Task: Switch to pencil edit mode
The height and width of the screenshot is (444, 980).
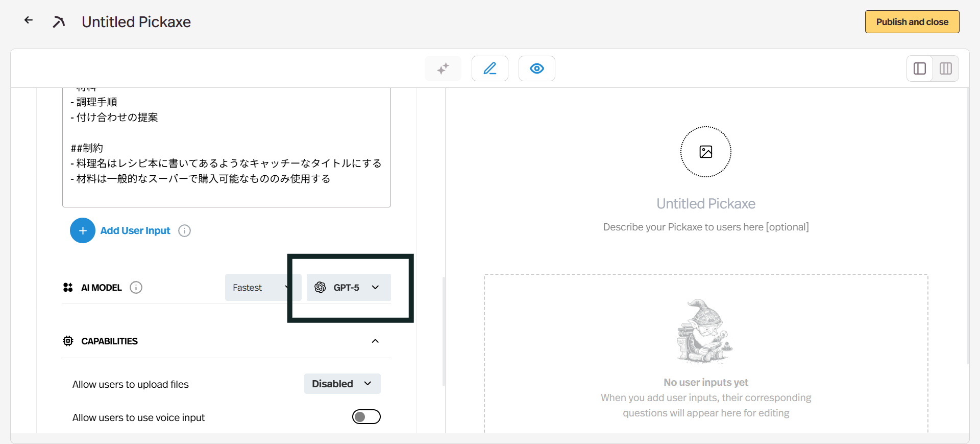Action: pos(489,68)
